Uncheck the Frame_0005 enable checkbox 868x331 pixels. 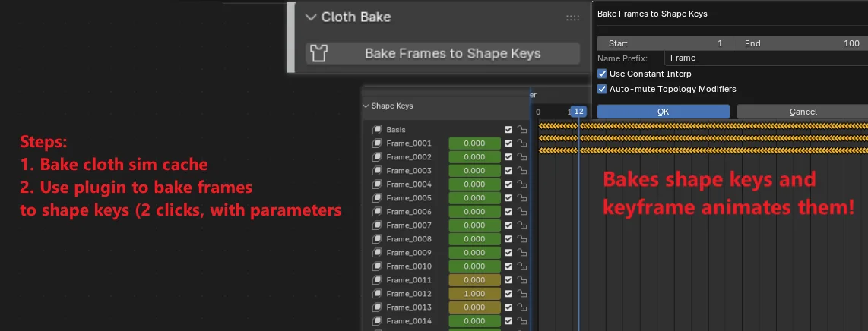[x=508, y=198]
